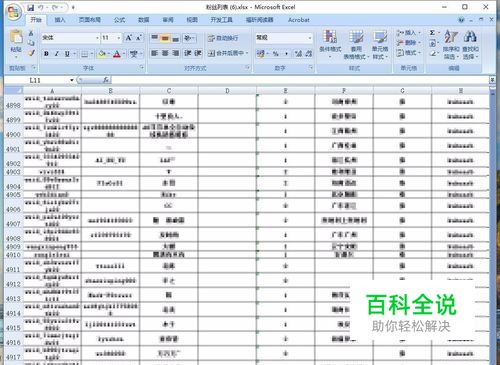
Task: Toggle top vertical alignment
Action: (x=154, y=38)
